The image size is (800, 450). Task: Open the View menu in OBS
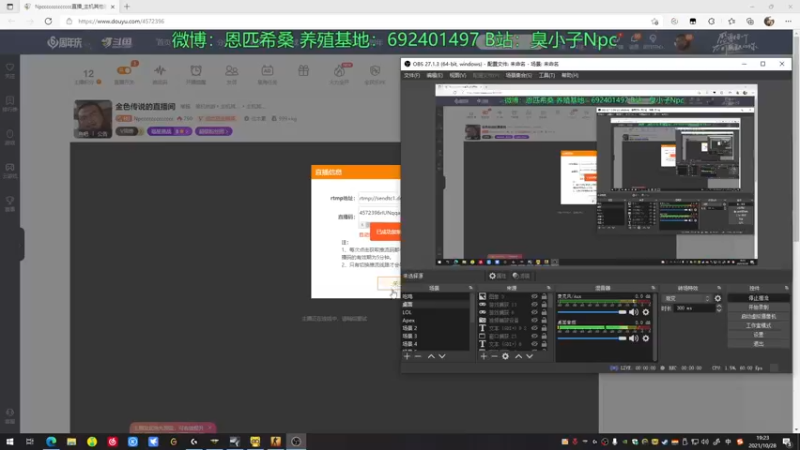click(x=458, y=76)
